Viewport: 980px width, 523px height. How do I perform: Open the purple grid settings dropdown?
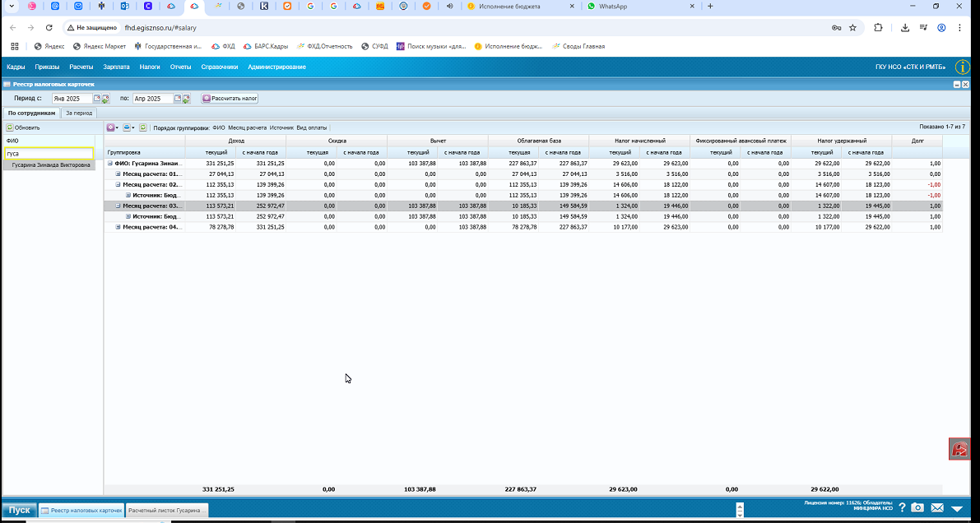113,127
